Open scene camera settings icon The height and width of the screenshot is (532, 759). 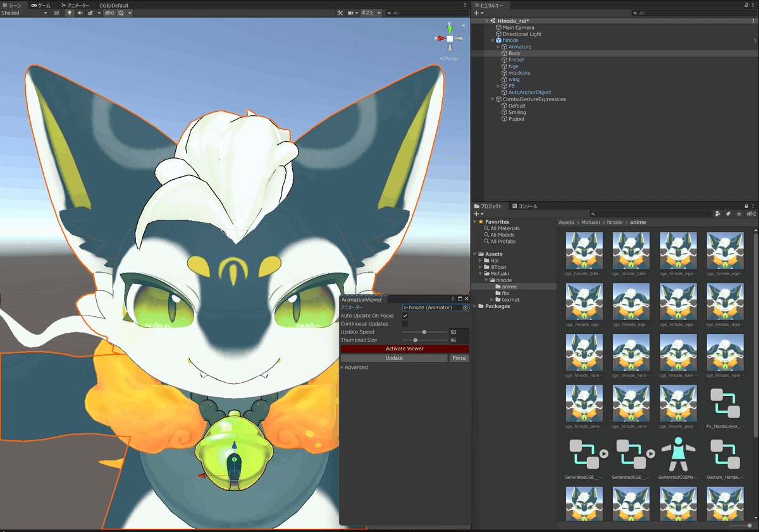point(350,13)
